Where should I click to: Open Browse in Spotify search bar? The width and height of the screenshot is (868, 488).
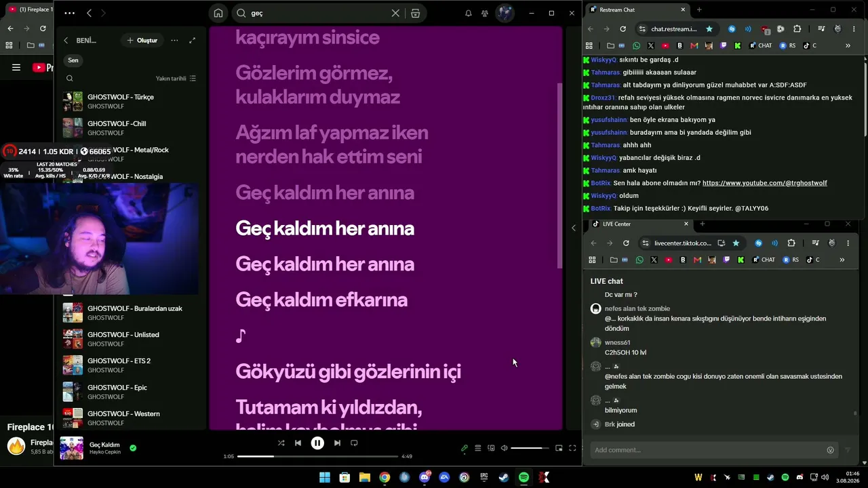tap(415, 13)
